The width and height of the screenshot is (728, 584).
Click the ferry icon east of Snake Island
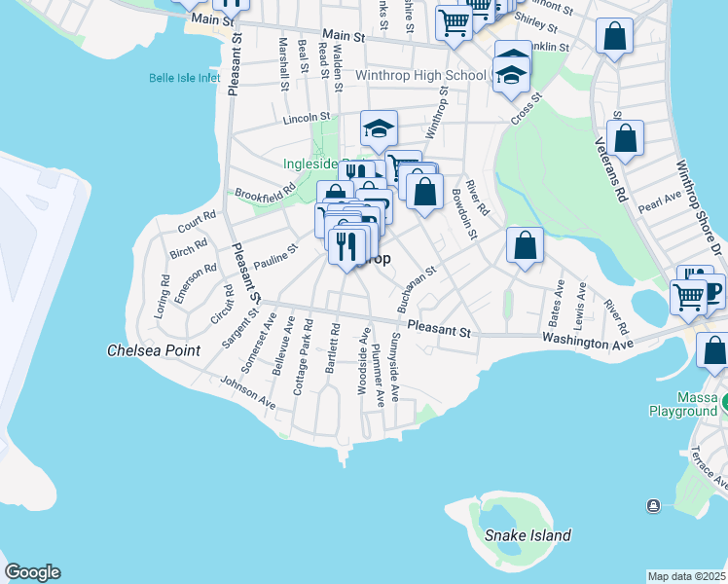(x=651, y=505)
